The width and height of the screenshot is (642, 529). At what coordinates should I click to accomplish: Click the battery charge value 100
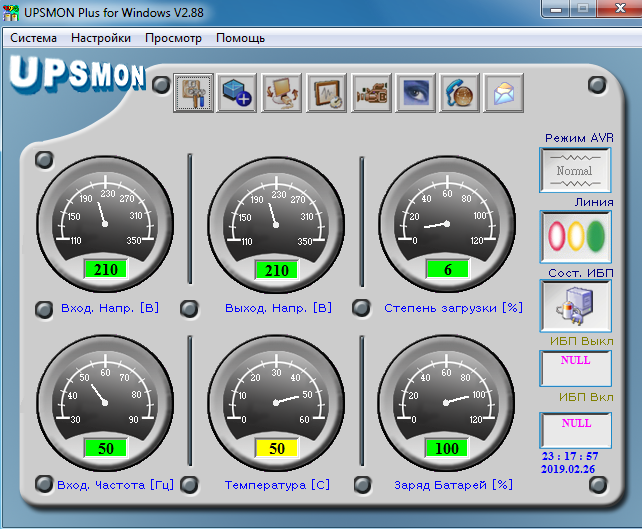(x=447, y=448)
